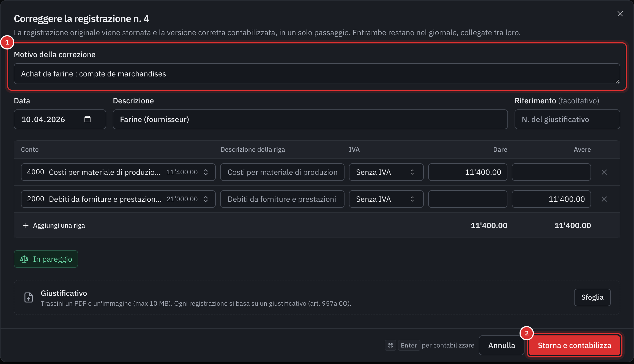Viewport: 634px width, 364px height.
Task: Click the row description field Debiti da forniture e prestazioni
Action: [x=282, y=199]
